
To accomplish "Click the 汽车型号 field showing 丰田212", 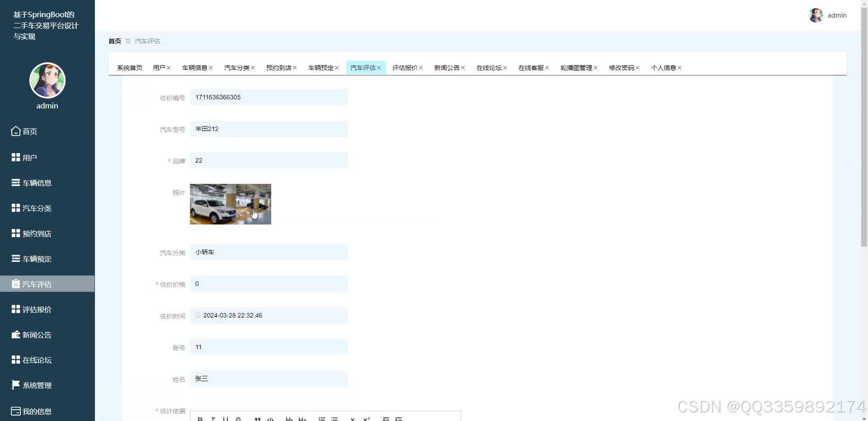I will tap(269, 129).
